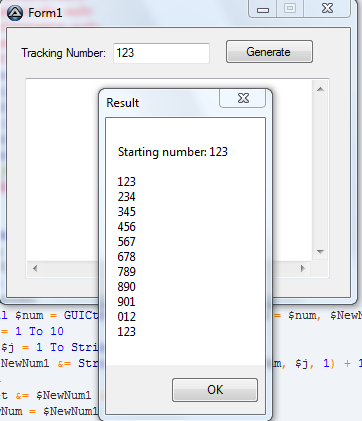Click the vertical scrollbar down arrow

point(320,252)
